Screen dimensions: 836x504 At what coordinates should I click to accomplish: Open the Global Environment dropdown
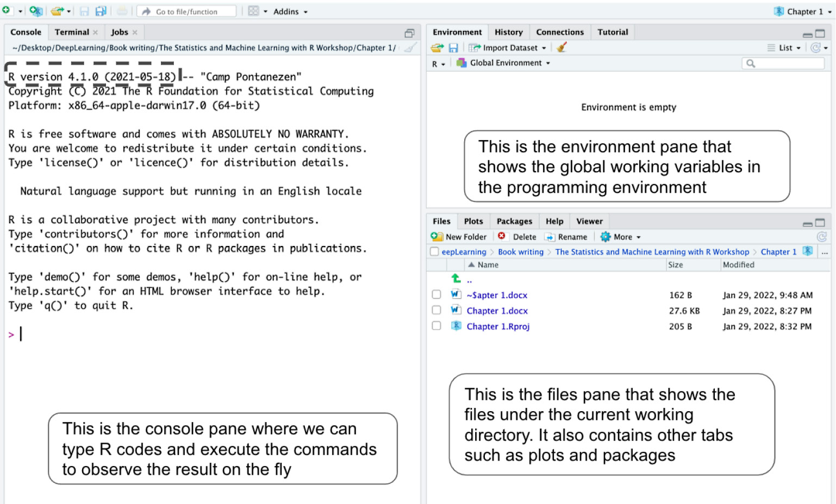pyautogui.click(x=503, y=63)
